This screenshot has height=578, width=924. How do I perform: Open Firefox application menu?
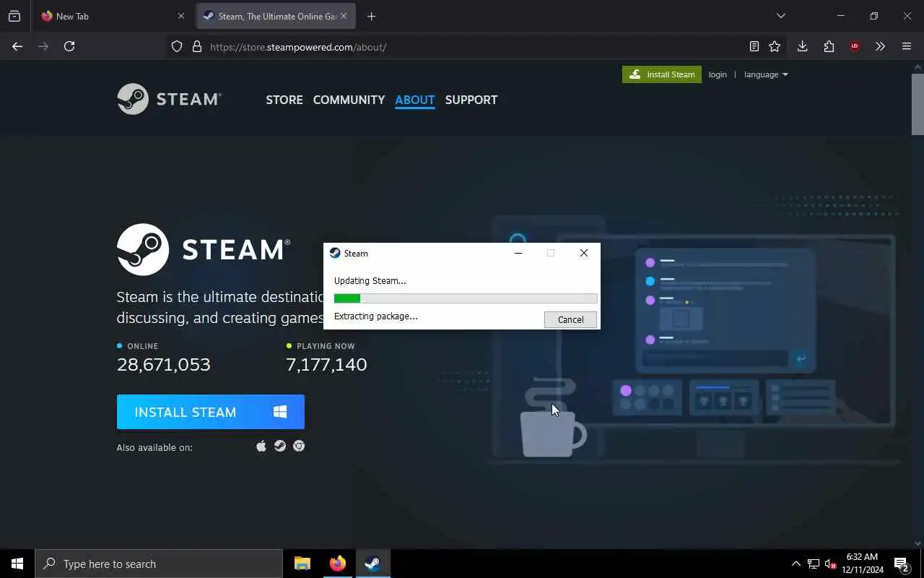tap(907, 46)
